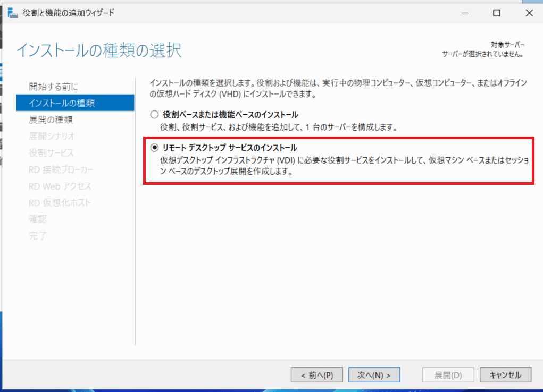The width and height of the screenshot is (543, 392).
Task: Select the RD 接続ブローカー step
Action: tap(61, 169)
